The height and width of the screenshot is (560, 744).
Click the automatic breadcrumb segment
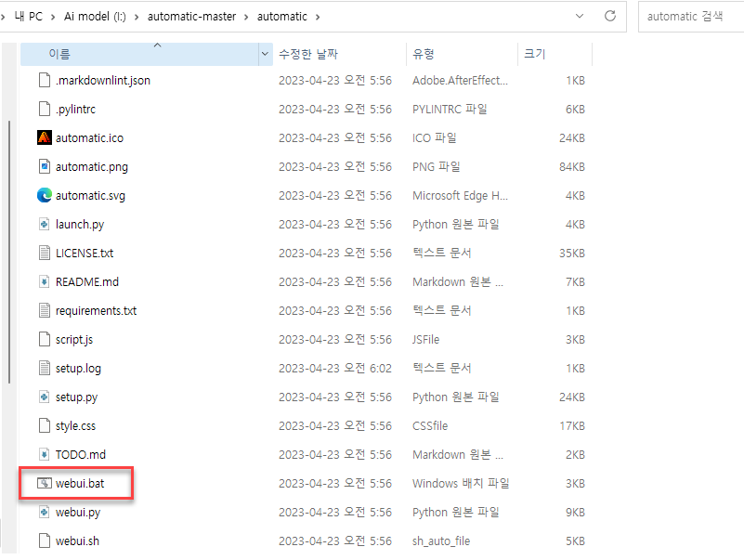(282, 17)
